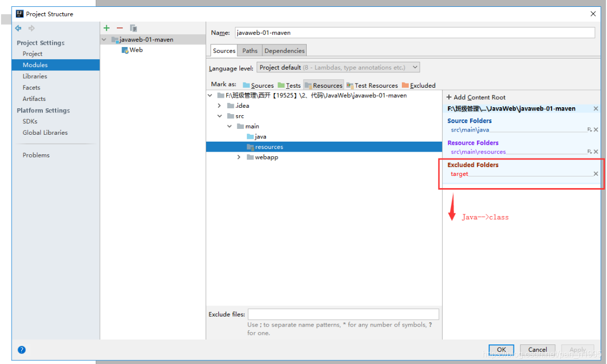
Task: Edit properties of src\main\resources folder
Action: click(589, 152)
